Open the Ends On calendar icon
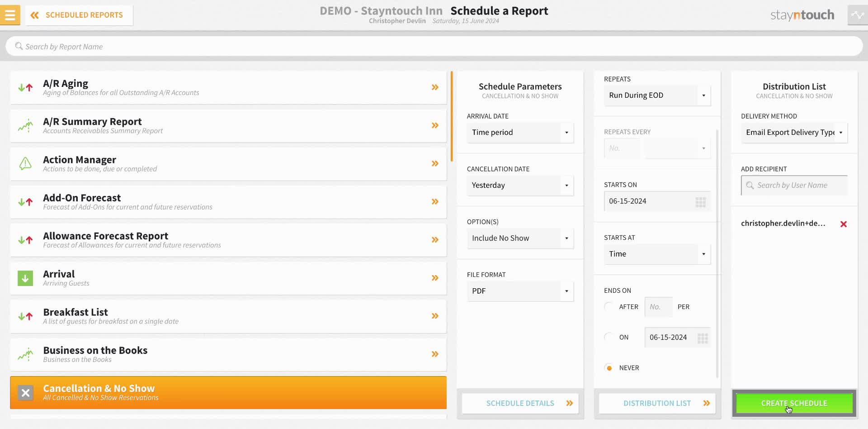This screenshot has height=429, width=868. [x=703, y=338]
